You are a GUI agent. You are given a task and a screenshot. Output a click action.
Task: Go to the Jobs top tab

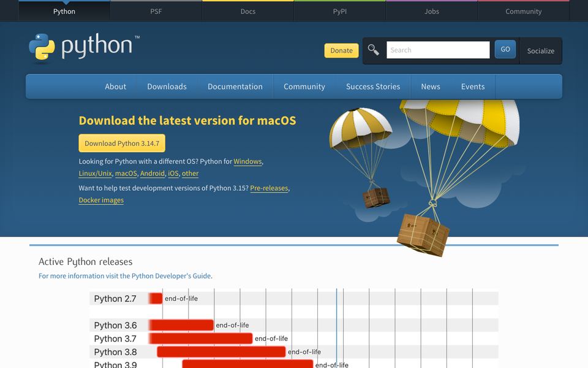(x=432, y=11)
